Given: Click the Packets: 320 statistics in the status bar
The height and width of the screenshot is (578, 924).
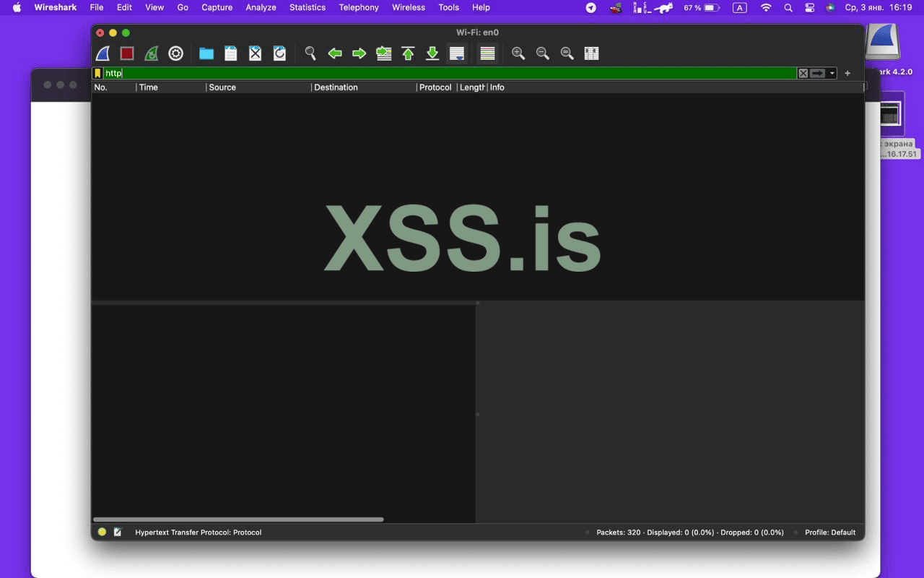Looking at the screenshot, I should tap(690, 532).
